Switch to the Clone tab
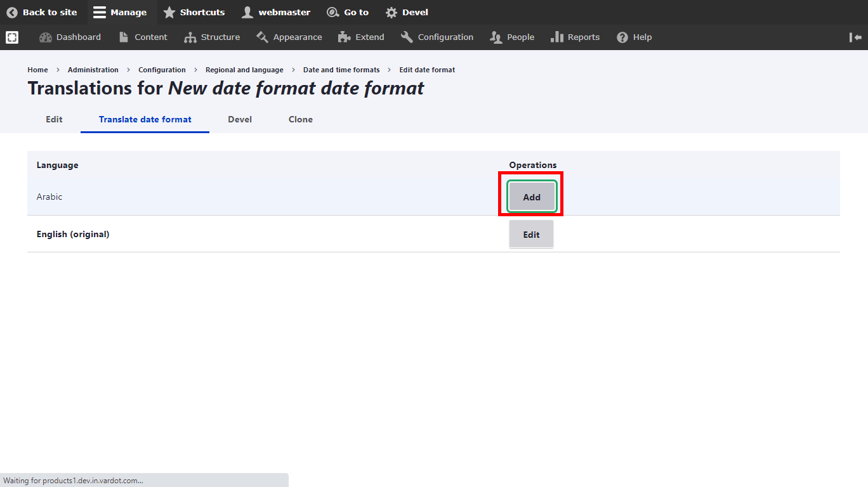Screen dimensions: 868x487 300,119
